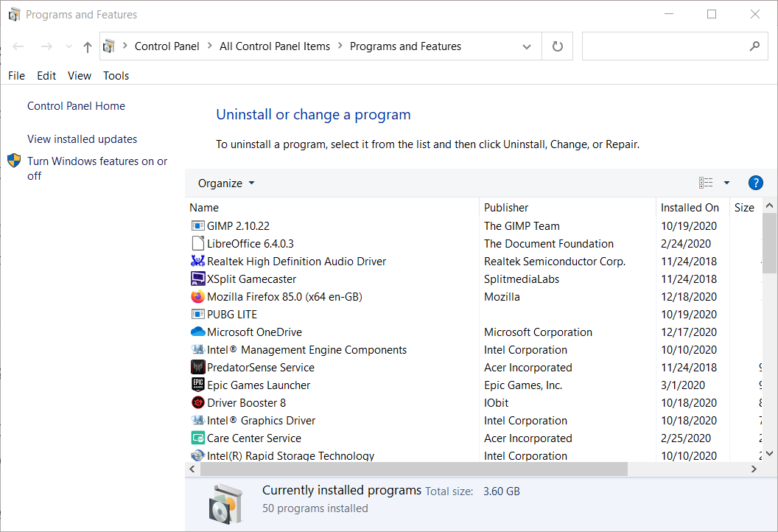Click the Intel Graphics Driver icon
Image resolution: width=778 pixels, height=532 pixels.
(198, 420)
